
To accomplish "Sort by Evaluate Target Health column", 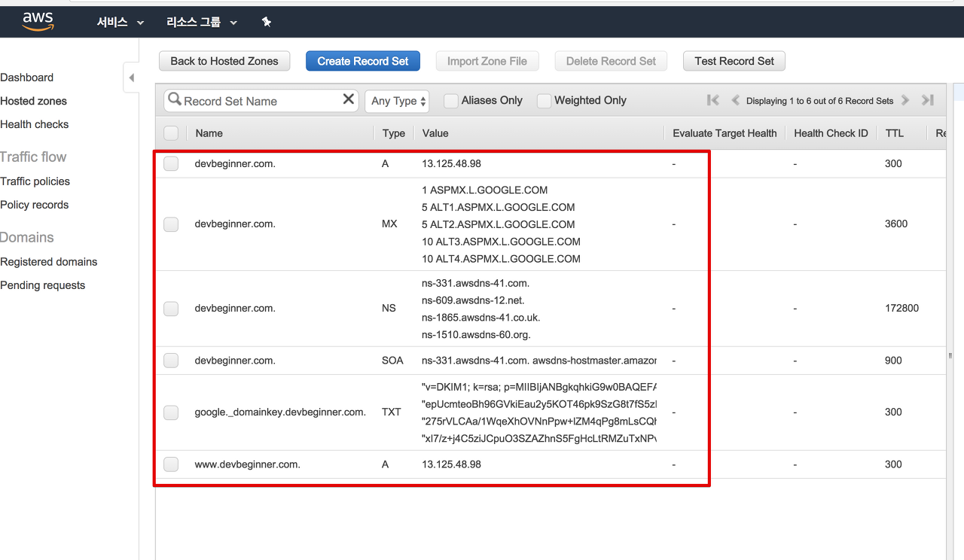I will tap(725, 133).
